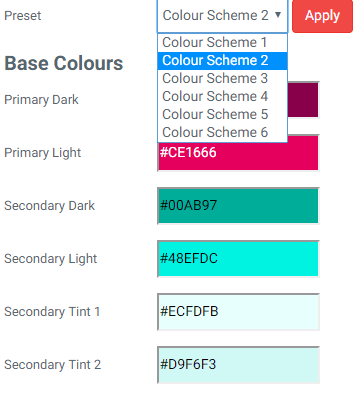Click the Secondary Dark label
Screen dimensions: 360x402
click(x=49, y=206)
